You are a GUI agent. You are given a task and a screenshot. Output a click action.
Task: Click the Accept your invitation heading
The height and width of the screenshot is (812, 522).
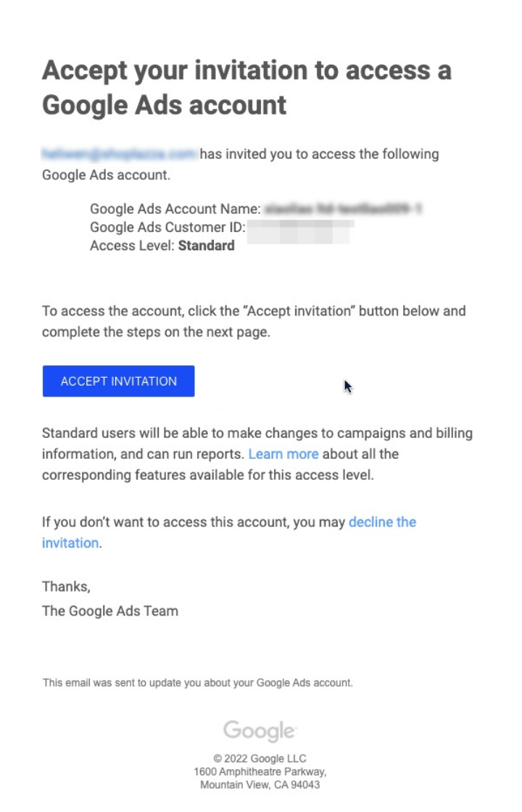[x=246, y=88]
